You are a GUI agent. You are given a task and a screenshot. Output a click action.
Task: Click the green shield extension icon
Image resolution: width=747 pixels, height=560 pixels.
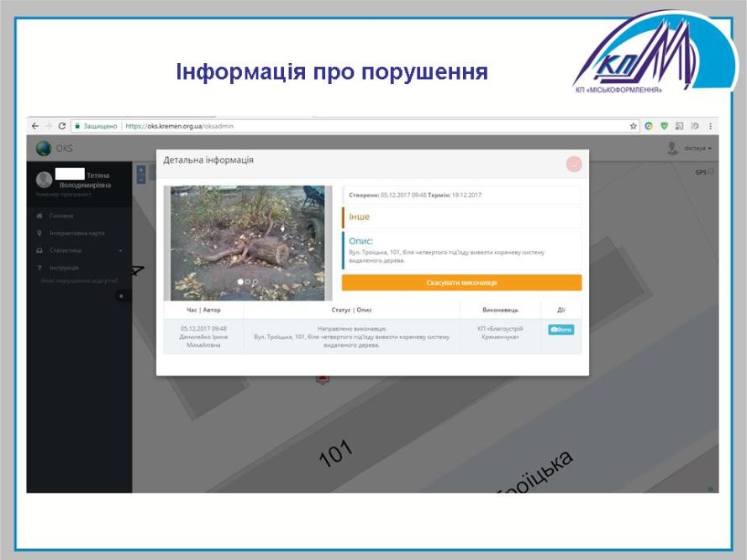[x=664, y=126]
